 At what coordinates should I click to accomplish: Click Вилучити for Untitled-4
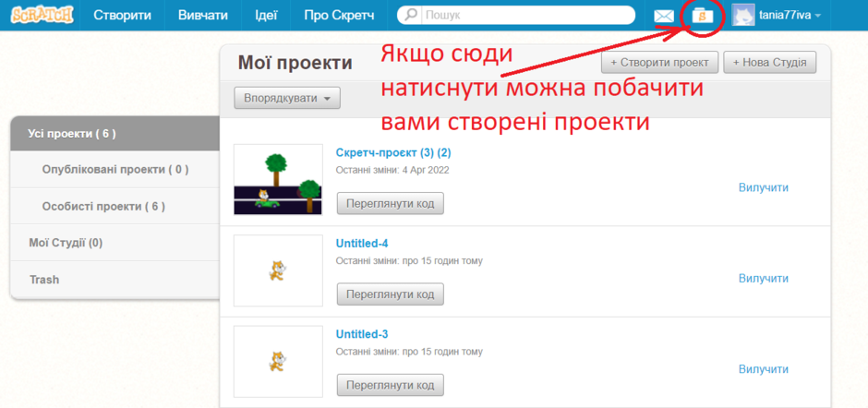point(764,279)
